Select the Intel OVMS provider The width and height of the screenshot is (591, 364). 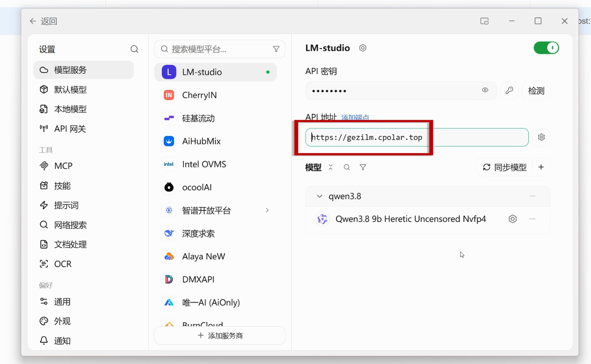tap(216, 164)
